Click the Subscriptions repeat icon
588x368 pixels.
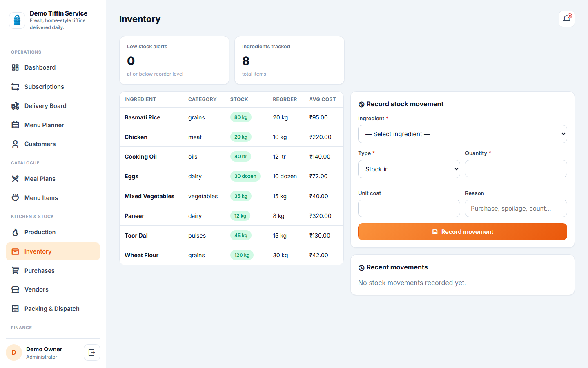point(15,87)
